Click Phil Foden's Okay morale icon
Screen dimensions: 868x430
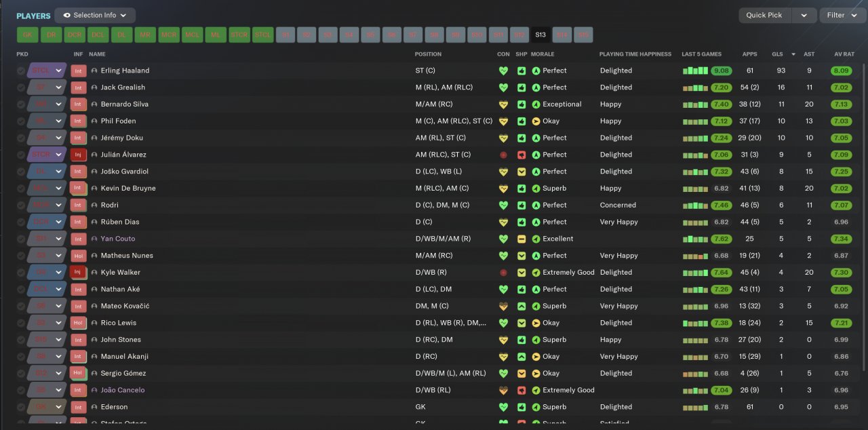pos(536,121)
